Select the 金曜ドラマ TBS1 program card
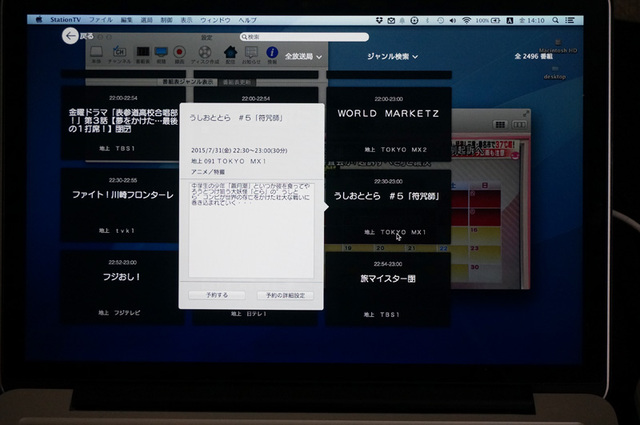The image size is (640, 425). pos(123,123)
